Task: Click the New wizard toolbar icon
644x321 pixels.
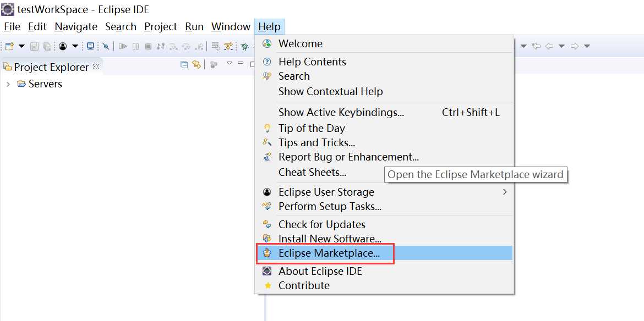Action: click(x=9, y=46)
